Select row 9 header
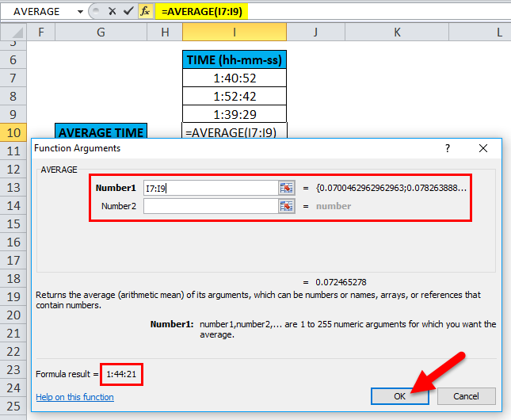Viewport: 511px width, 420px height. 13,114
